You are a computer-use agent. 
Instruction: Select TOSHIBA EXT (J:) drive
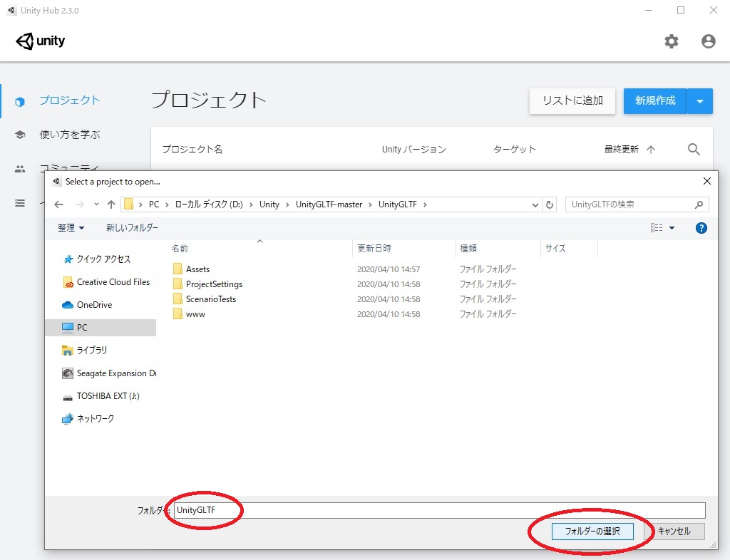(101, 396)
